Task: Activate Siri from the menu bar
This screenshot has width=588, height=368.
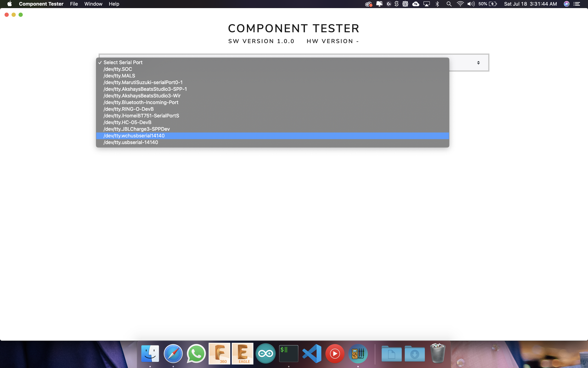Action: [566, 4]
